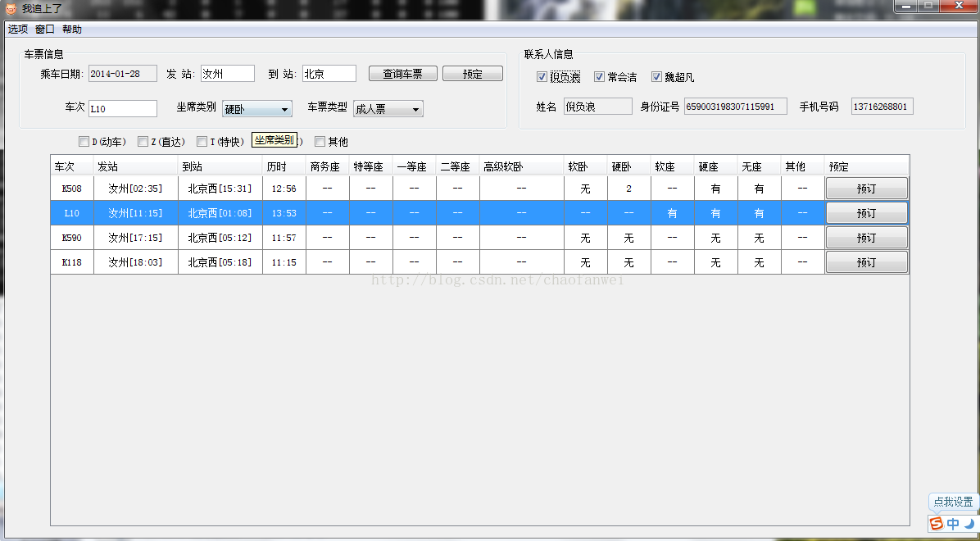Click 预订 for train K508
The height and width of the screenshot is (541, 980).
point(866,189)
